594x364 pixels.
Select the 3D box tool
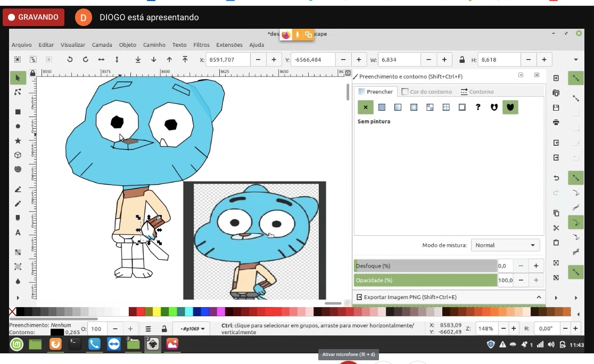click(x=18, y=155)
